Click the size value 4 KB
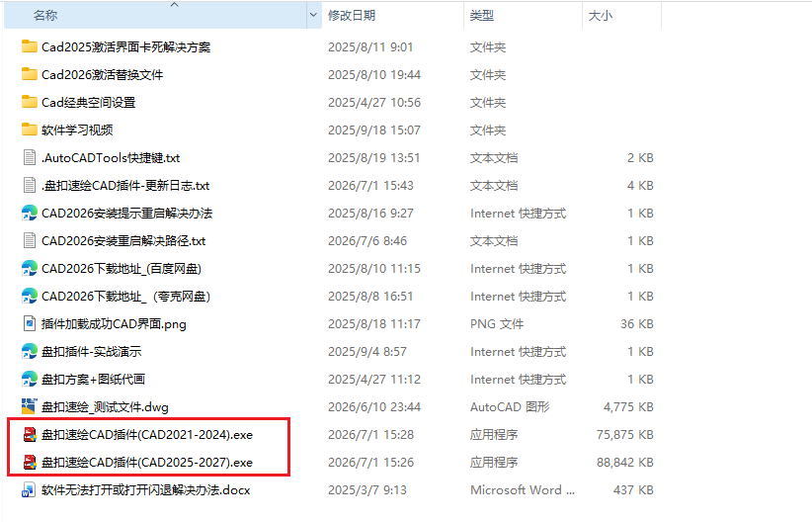The image size is (812, 522). pos(640,186)
